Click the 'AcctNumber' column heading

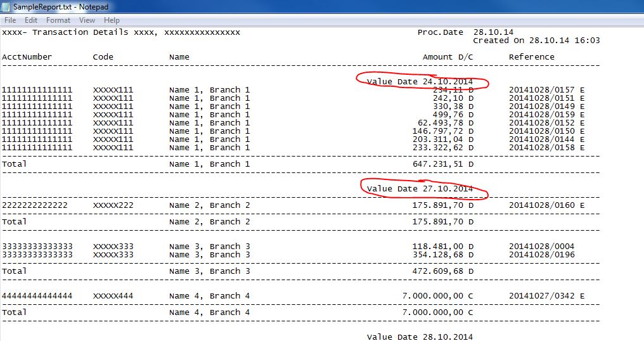(x=27, y=57)
